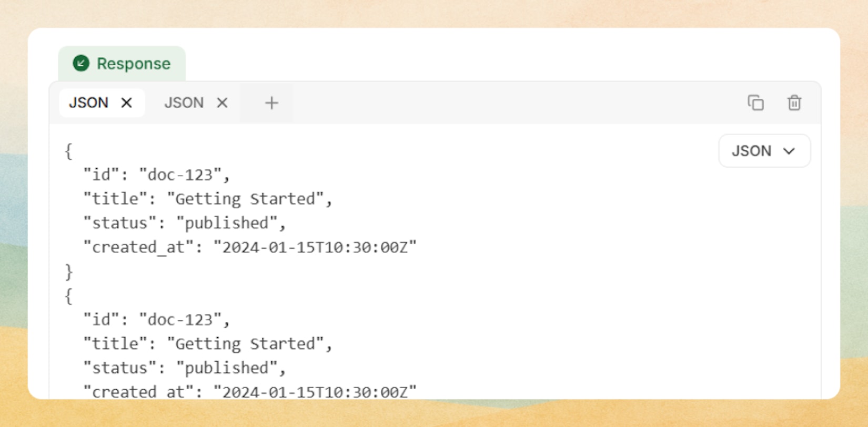Switch to the second JSON tab
The width and height of the screenshot is (868, 427).
tap(184, 103)
